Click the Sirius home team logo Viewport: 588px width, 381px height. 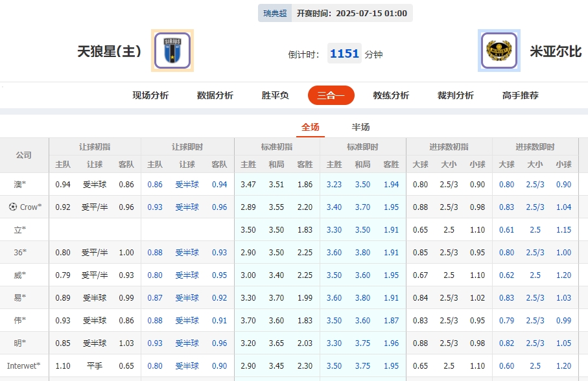(x=171, y=51)
